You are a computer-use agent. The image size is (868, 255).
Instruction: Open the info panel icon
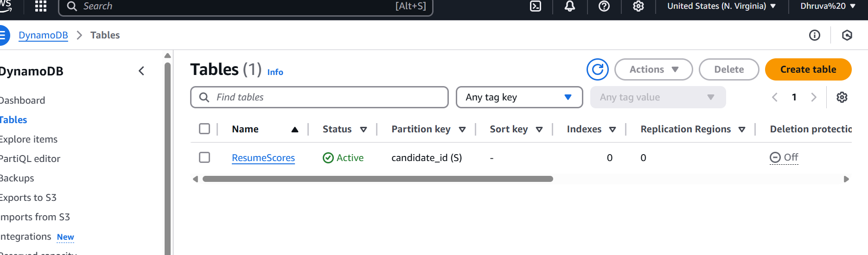[815, 35]
